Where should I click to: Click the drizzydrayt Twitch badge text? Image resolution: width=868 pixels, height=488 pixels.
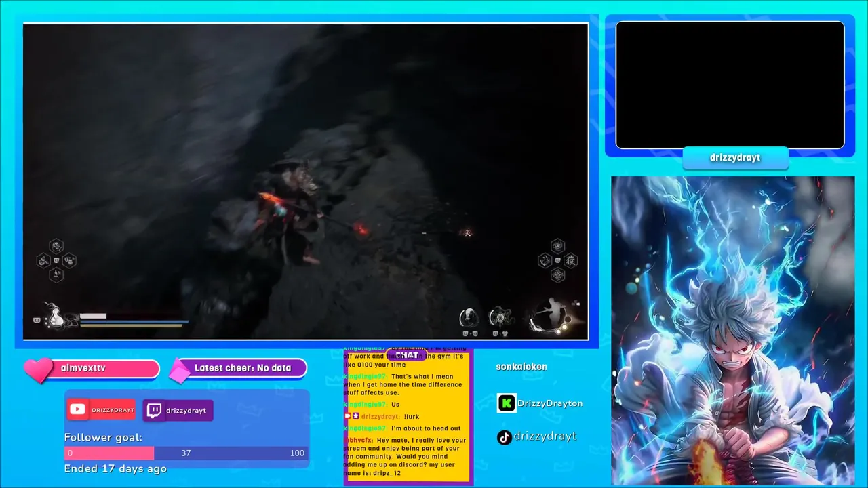(186, 411)
